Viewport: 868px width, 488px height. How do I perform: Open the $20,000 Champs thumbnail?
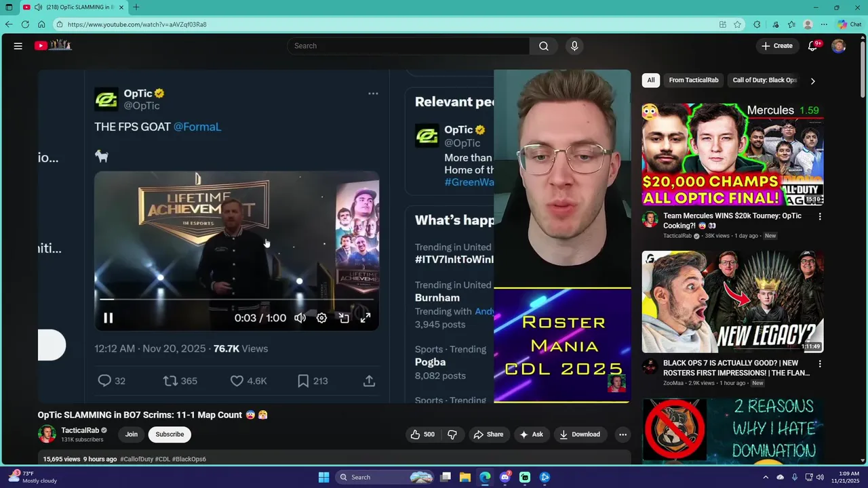(x=733, y=155)
